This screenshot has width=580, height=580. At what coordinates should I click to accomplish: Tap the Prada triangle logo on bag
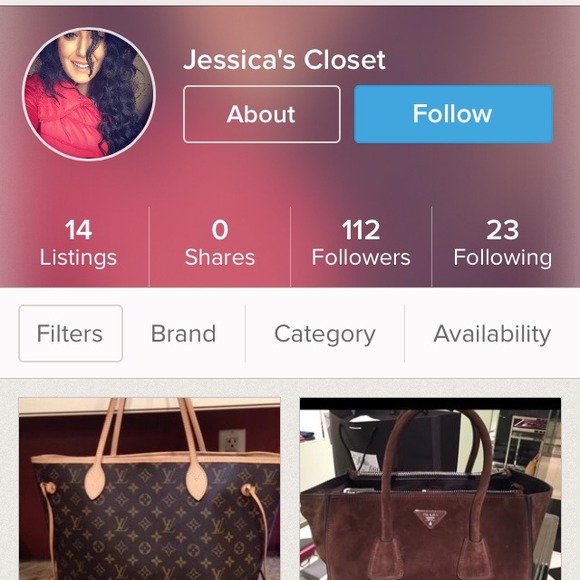coord(430,518)
